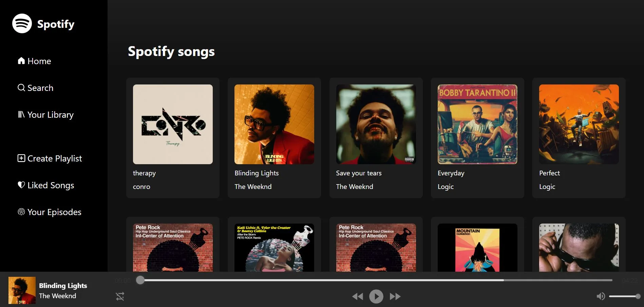Click the seek bar handle at start
The image size is (644, 307).
[140, 280]
